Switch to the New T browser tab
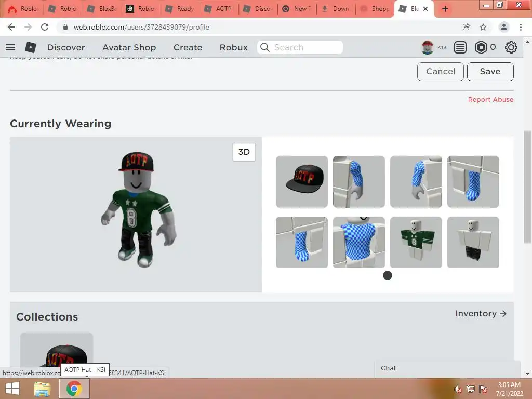 pos(297,9)
